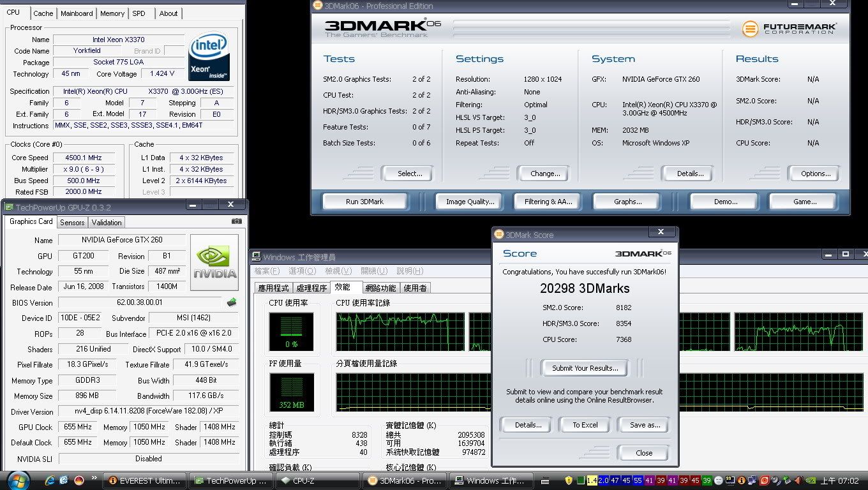The image size is (868, 490).
Task: Open the Cache tab in CPU-Z
Action: pyautogui.click(x=43, y=13)
